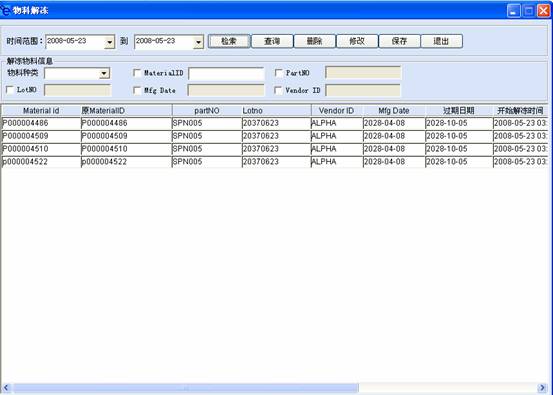Click 2028-10-05 in the P000004486 row
The width and height of the screenshot is (553, 395).
click(458, 123)
